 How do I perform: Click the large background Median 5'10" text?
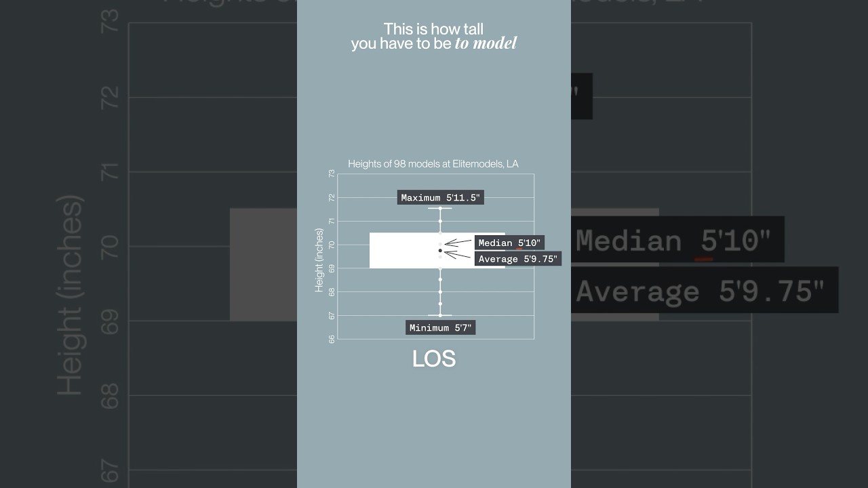click(673, 241)
